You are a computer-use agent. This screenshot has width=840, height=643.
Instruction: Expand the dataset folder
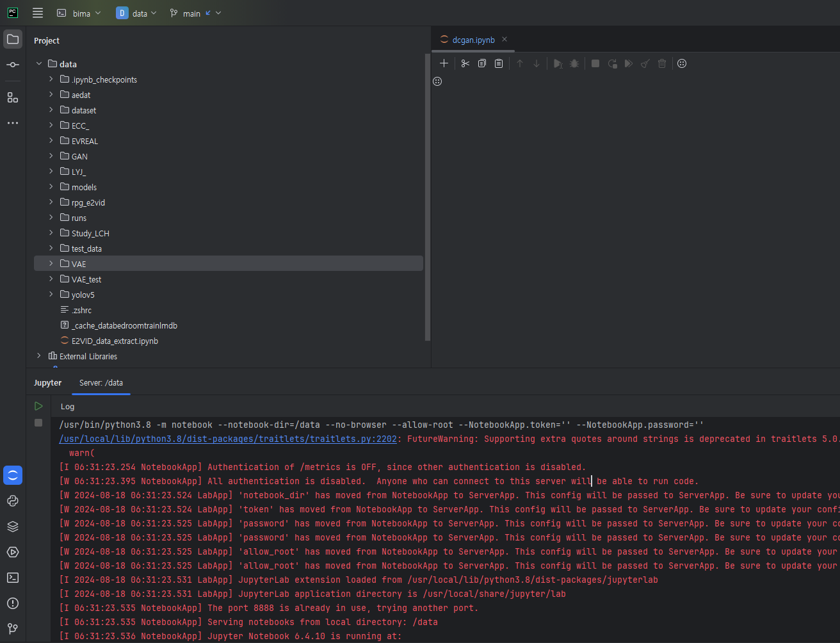pyautogui.click(x=51, y=110)
